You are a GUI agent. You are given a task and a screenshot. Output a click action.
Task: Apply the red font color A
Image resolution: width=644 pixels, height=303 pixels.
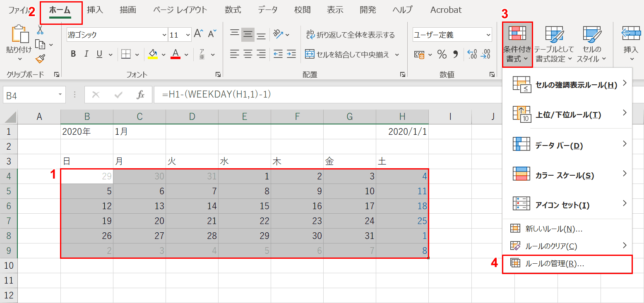(x=175, y=54)
